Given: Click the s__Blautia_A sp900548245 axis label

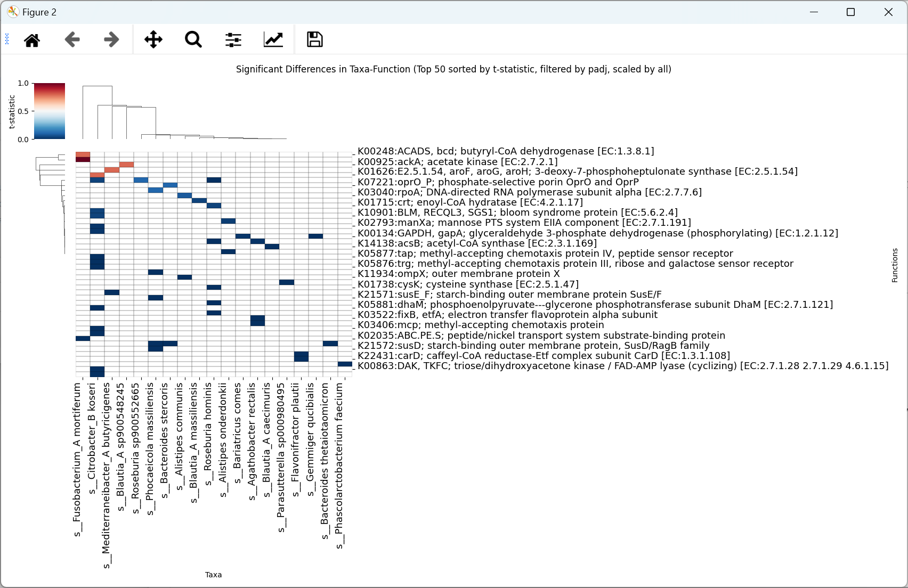Looking at the screenshot, I should (121, 447).
